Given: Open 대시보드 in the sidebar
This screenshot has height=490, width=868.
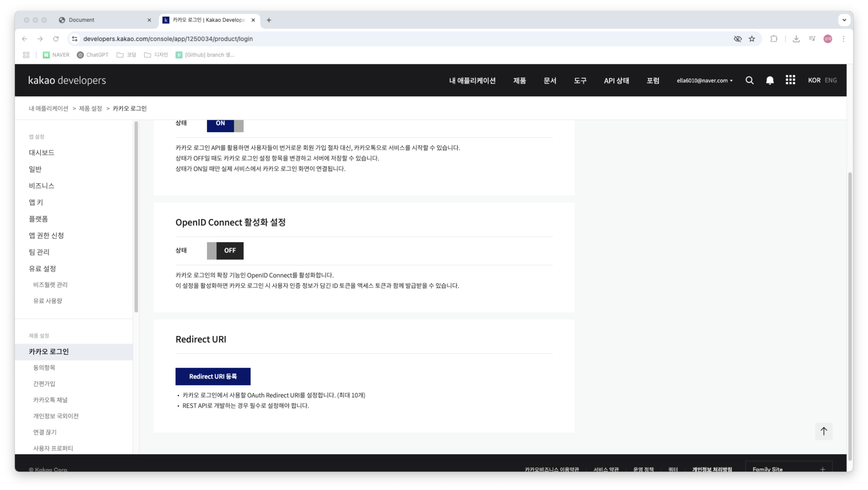Looking at the screenshot, I should [x=41, y=152].
